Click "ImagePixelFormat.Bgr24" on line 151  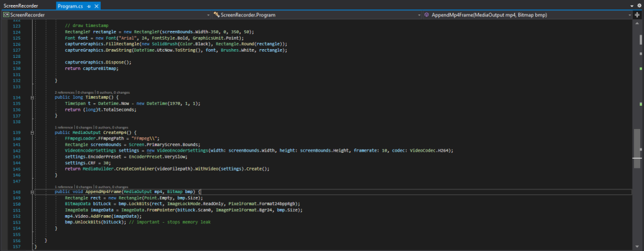coord(246,210)
